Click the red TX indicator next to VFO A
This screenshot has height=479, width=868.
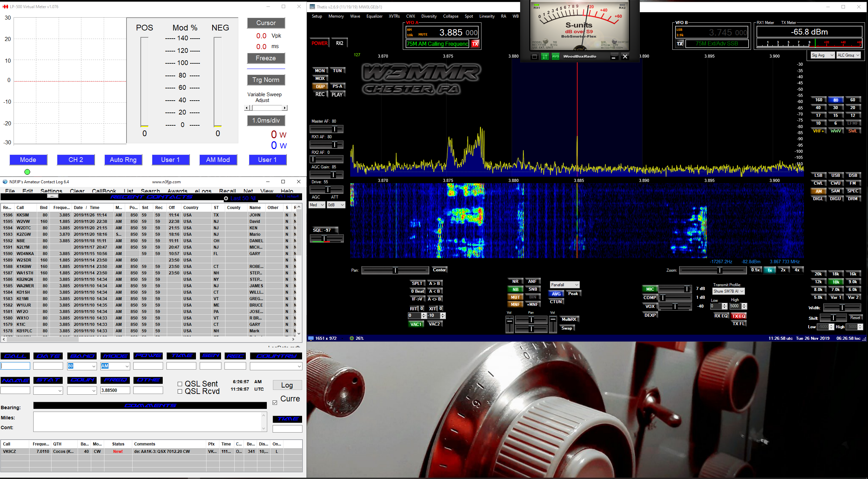pos(475,44)
